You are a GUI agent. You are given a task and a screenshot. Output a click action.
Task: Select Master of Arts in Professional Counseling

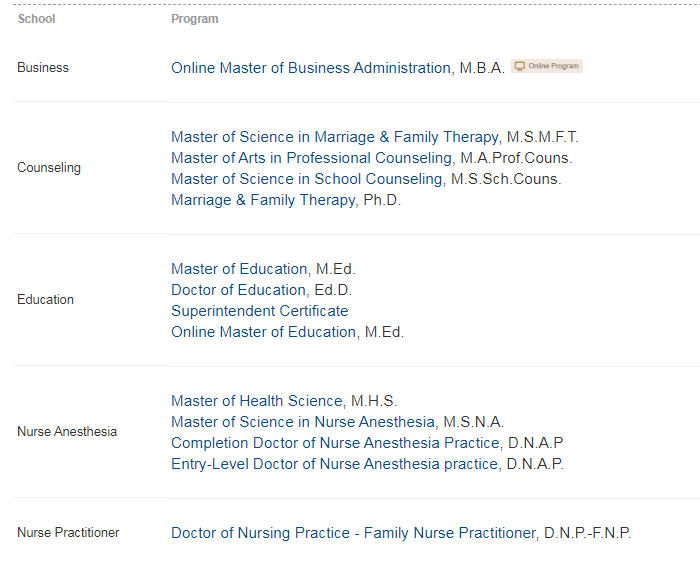pyautogui.click(x=371, y=158)
